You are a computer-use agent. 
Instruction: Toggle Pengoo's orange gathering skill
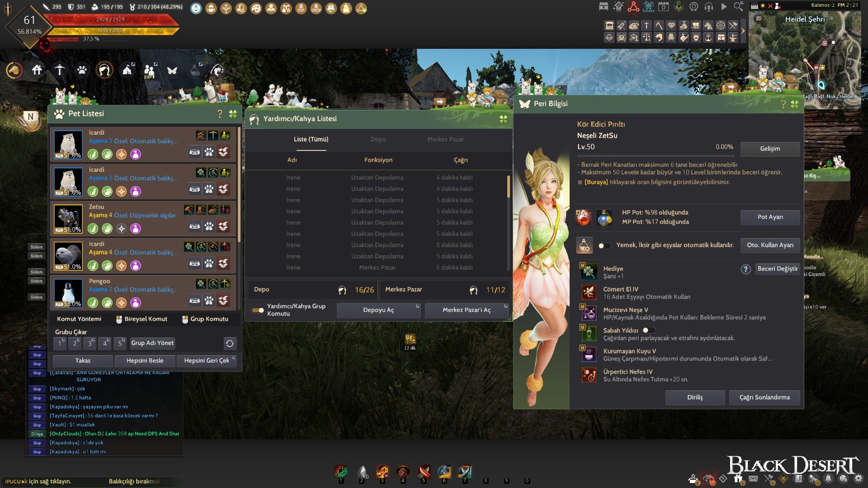click(x=121, y=303)
